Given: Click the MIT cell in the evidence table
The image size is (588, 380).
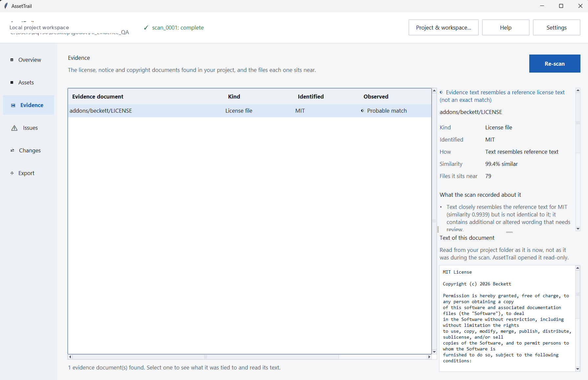Looking at the screenshot, I should pos(300,111).
